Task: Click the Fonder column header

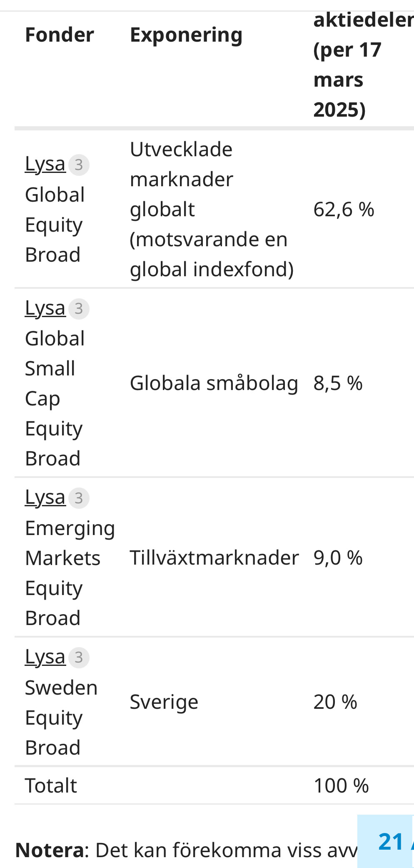Action: 60,35
